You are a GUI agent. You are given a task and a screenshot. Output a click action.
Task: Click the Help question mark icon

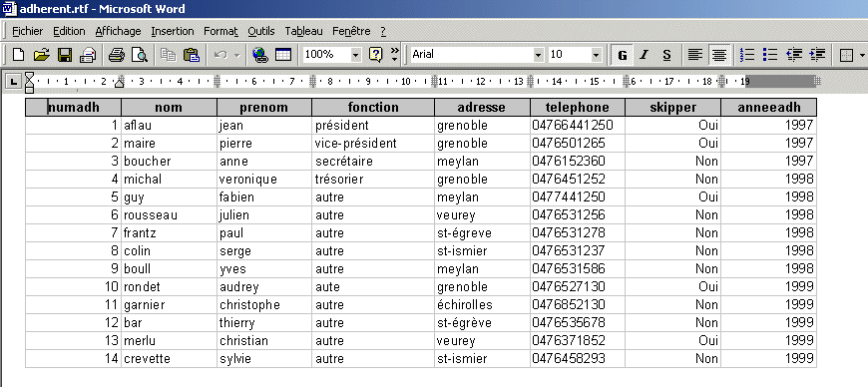click(376, 54)
